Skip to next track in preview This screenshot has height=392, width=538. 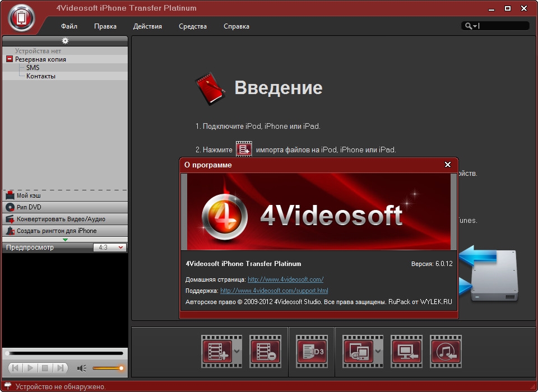tap(60, 368)
